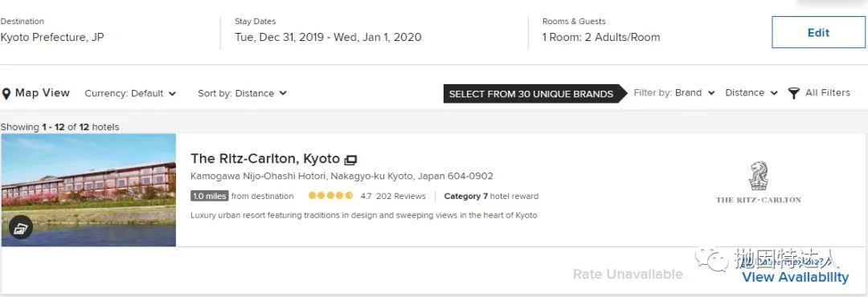Screen dimensions: 868x297
Task: Open the Filter by: Brand dropdown
Action: point(674,93)
